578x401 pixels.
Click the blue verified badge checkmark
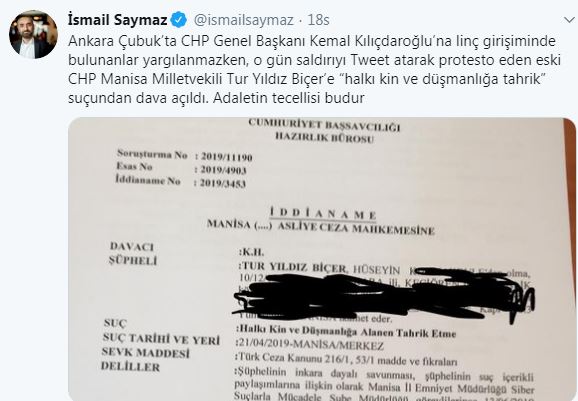coord(179,20)
